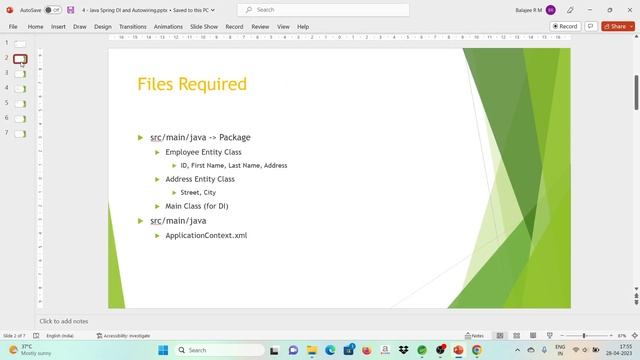Click the Save icon in title bar
The height and width of the screenshot is (360, 640).
[x=71, y=10]
